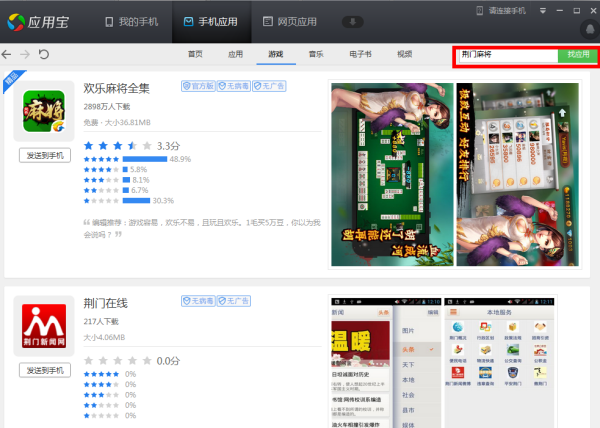
Task: Click the notification bell icon
Action: tap(590, 29)
